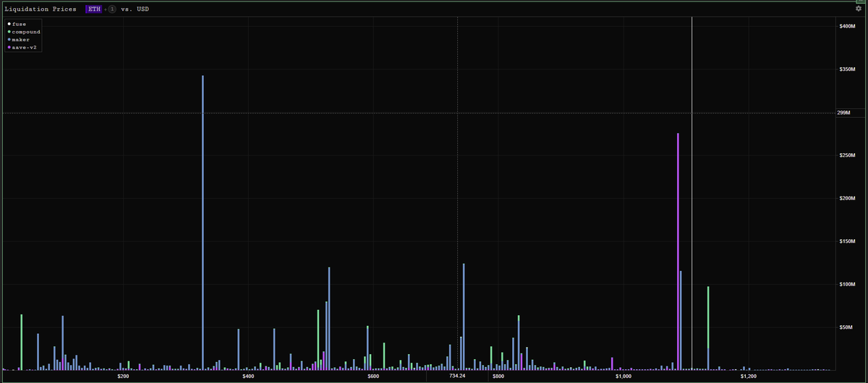The image size is (868, 383).
Task: Click the white vertical current-price line
Action: pyautogui.click(x=692, y=193)
